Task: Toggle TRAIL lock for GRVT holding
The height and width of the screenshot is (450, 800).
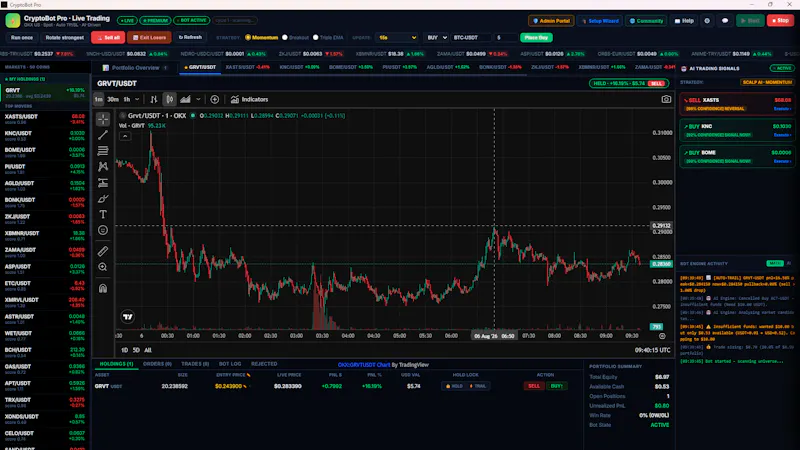Action: click(x=478, y=386)
